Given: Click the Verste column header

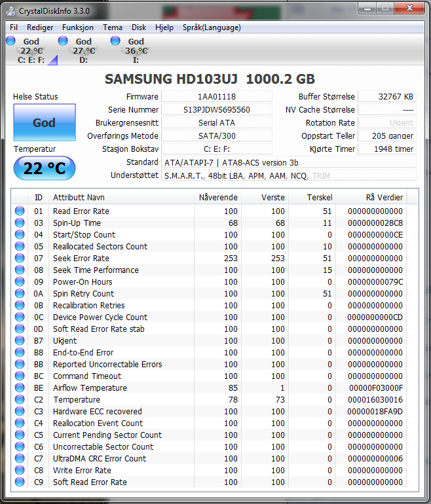Looking at the screenshot, I should pos(265,198).
